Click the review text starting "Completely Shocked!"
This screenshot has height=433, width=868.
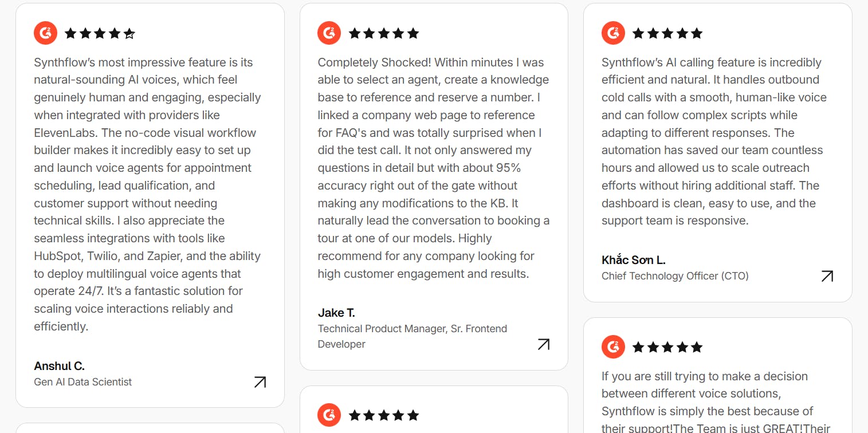click(x=433, y=168)
